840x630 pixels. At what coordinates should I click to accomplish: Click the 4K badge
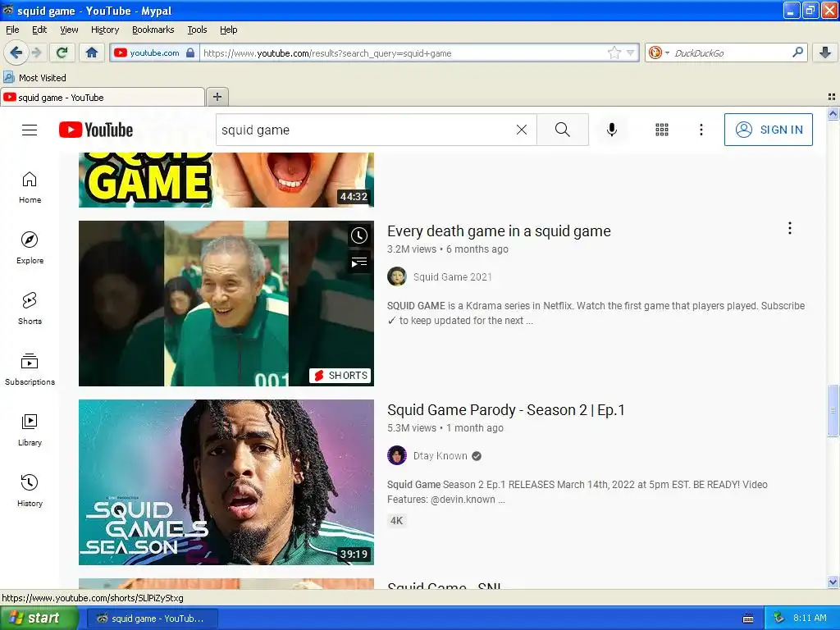click(x=396, y=520)
